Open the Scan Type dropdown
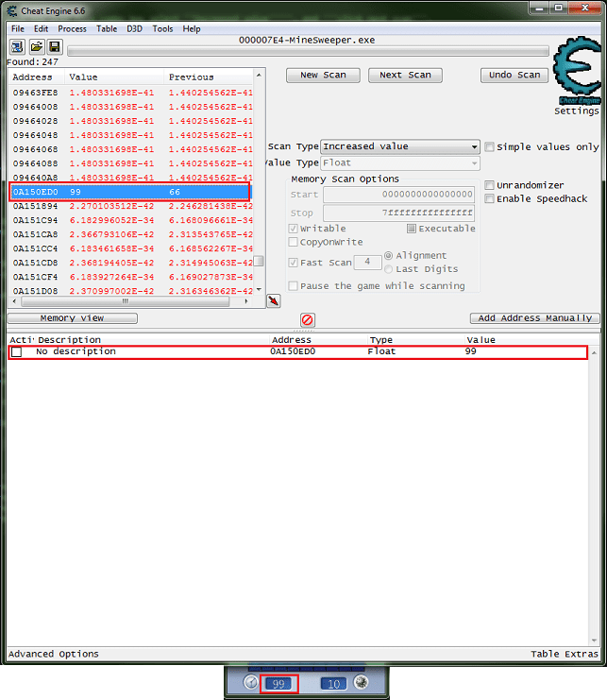This screenshot has height=700, width=607. (x=400, y=146)
